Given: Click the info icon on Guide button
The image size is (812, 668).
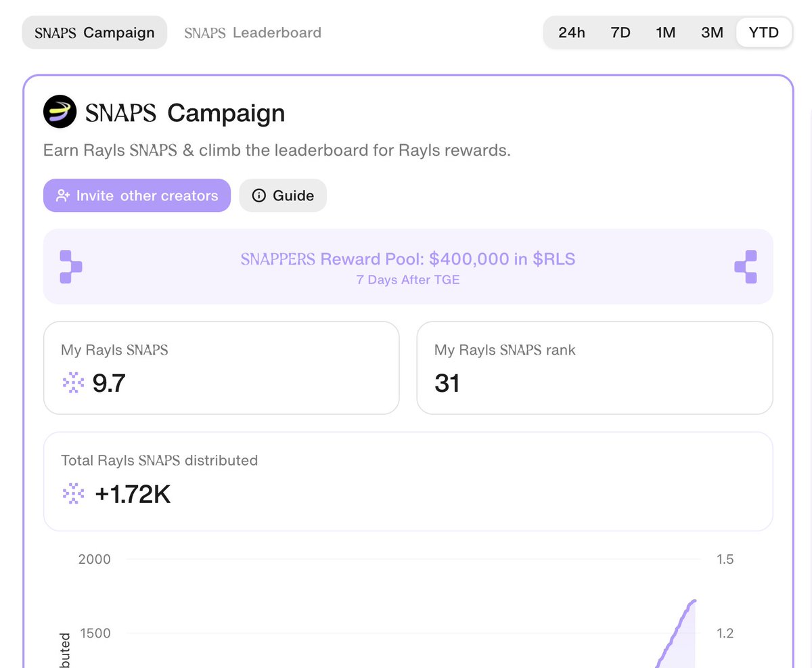Looking at the screenshot, I should click(258, 196).
